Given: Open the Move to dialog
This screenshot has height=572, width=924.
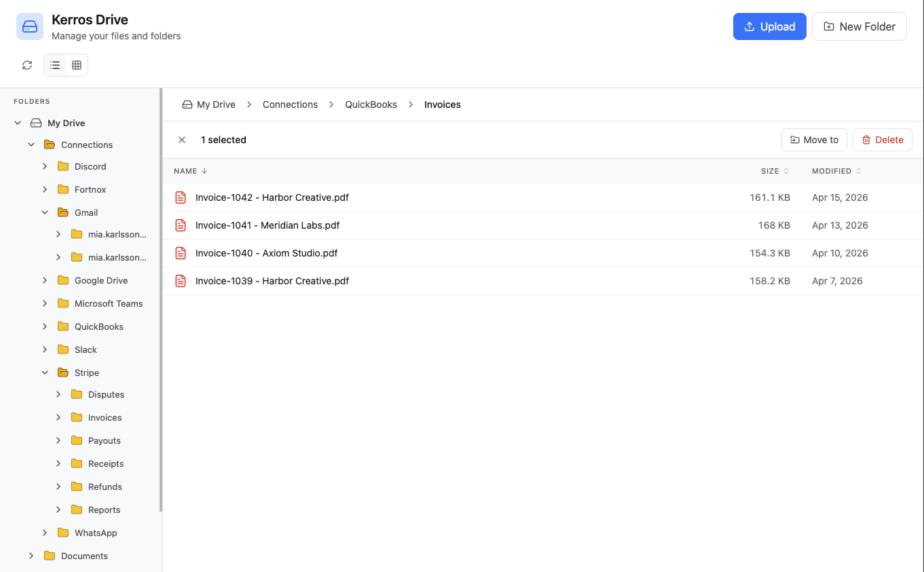Looking at the screenshot, I should 814,139.
